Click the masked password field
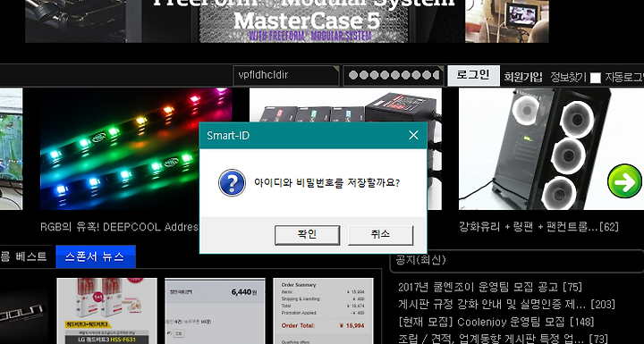This screenshot has width=644, height=344. click(x=393, y=76)
